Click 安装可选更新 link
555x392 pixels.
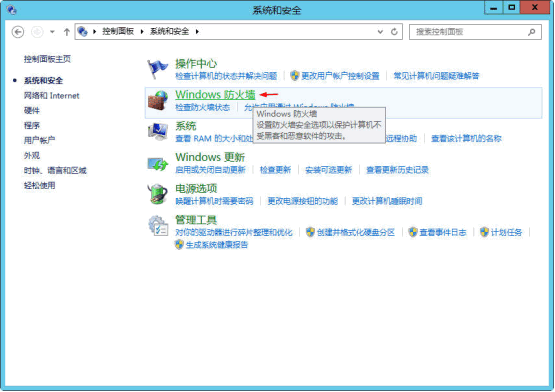[x=328, y=170]
